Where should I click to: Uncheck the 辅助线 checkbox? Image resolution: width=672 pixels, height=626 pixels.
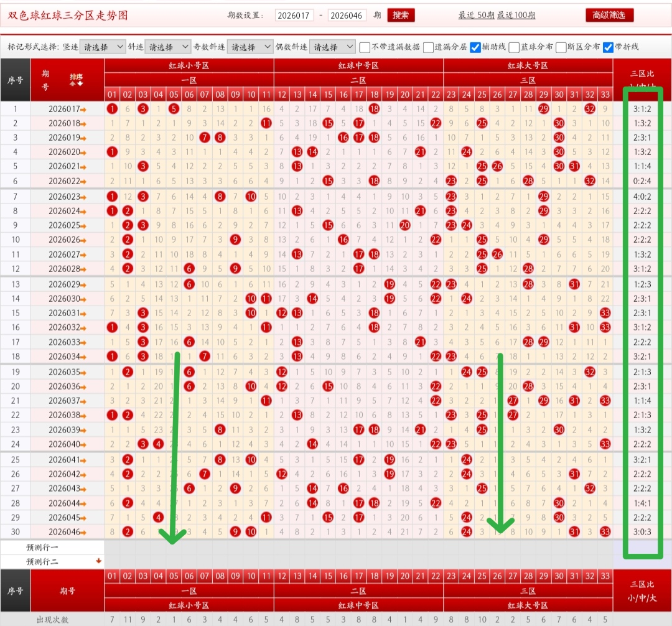click(475, 47)
